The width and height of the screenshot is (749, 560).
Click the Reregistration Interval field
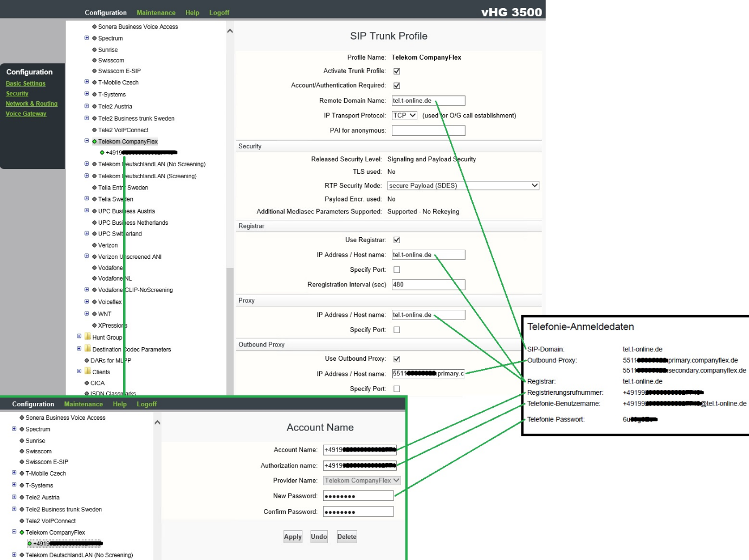pos(428,285)
